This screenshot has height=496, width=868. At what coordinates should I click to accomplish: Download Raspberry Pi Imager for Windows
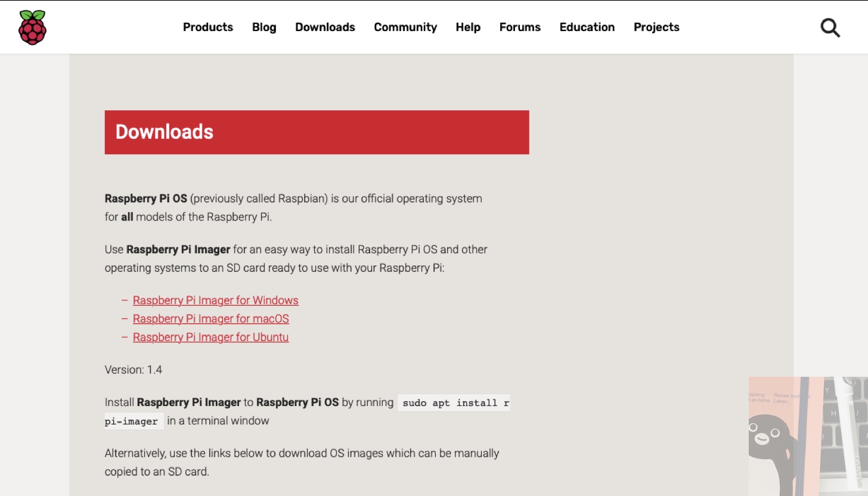[216, 300]
